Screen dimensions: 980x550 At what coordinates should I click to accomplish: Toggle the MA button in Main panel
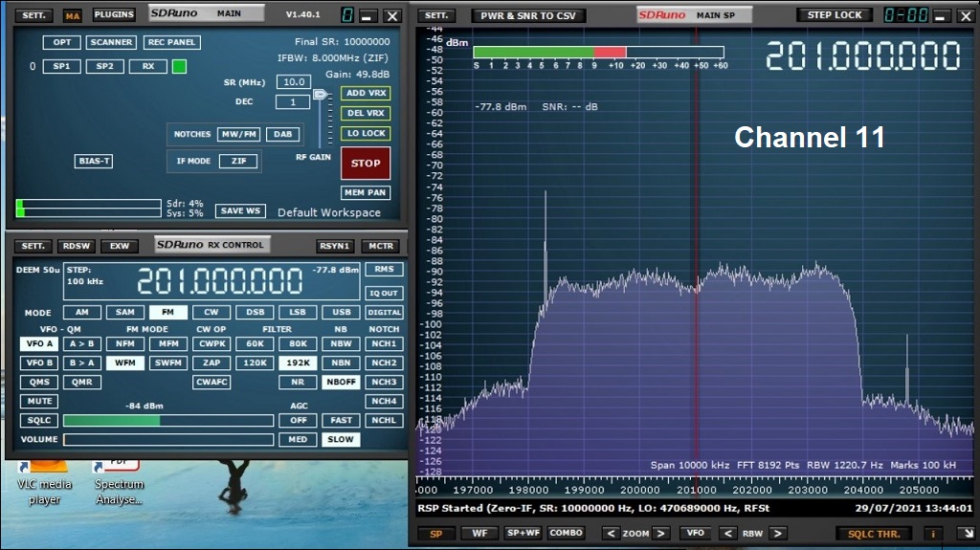(x=73, y=15)
